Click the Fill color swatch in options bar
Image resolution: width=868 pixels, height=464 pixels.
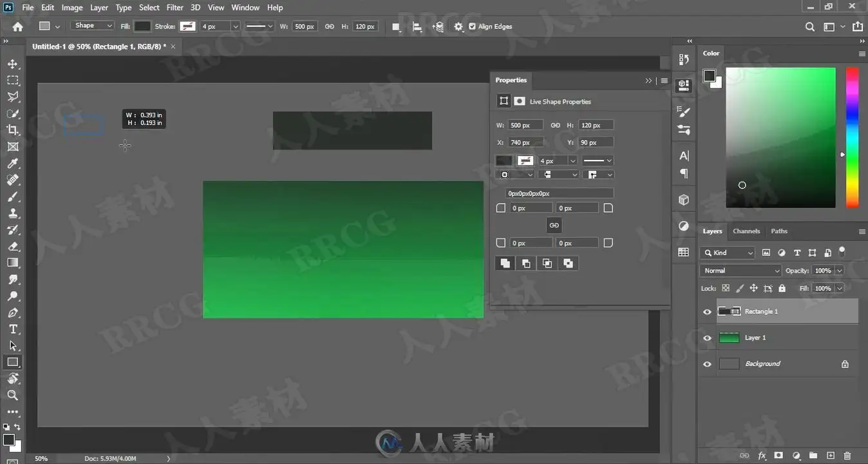(x=142, y=26)
